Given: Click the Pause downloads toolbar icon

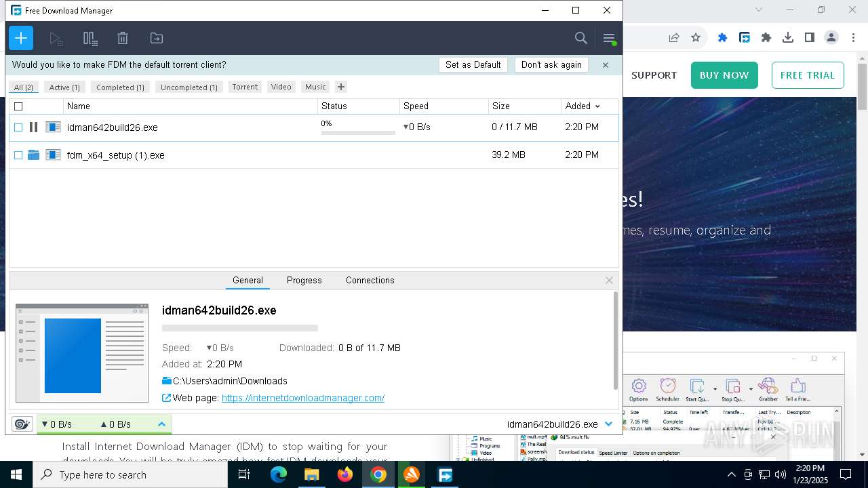Looking at the screenshot, I should 90,39.
